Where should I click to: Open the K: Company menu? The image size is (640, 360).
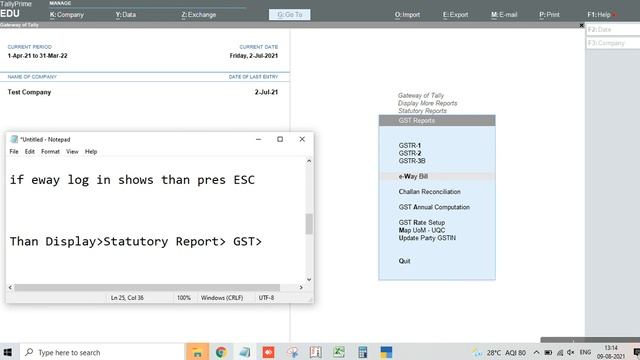click(67, 15)
